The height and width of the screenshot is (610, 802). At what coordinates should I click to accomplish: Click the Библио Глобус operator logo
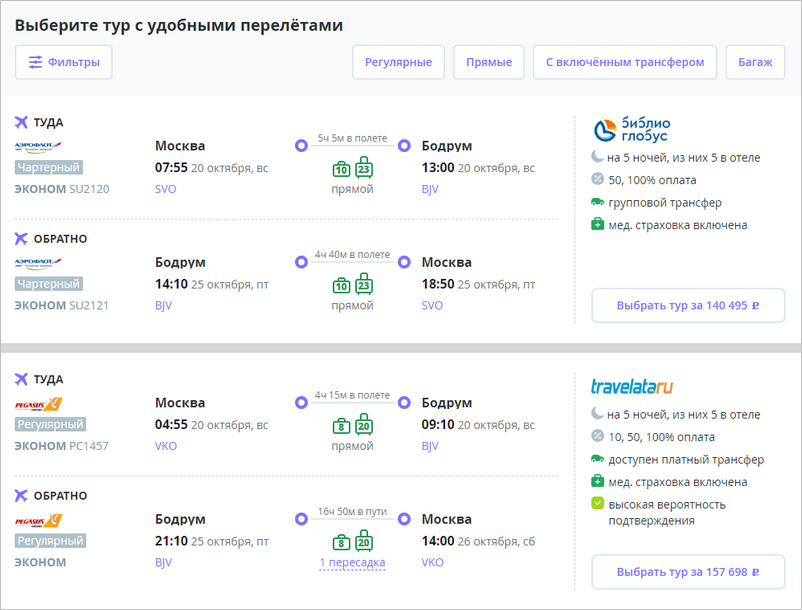pyautogui.click(x=632, y=130)
